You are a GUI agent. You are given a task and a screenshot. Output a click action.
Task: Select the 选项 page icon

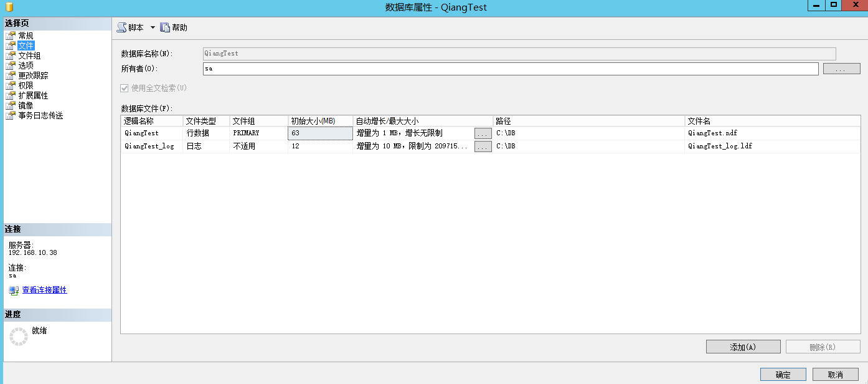[11, 65]
